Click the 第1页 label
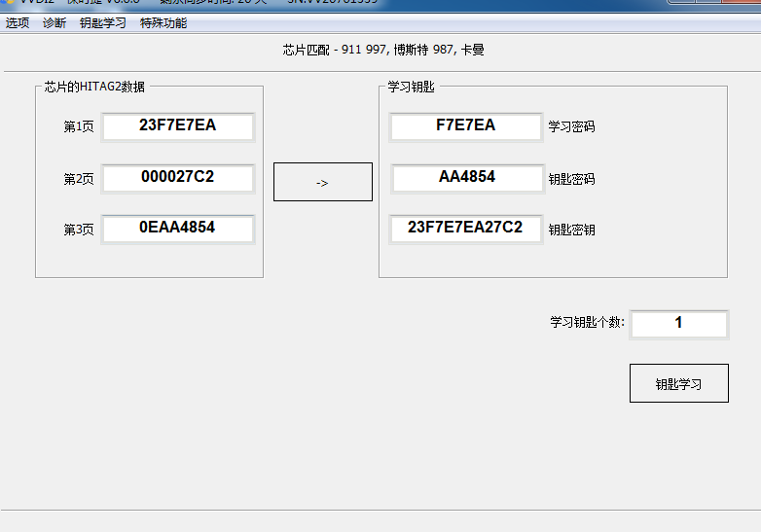This screenshot has width=761, height=532. pos(79,127)
